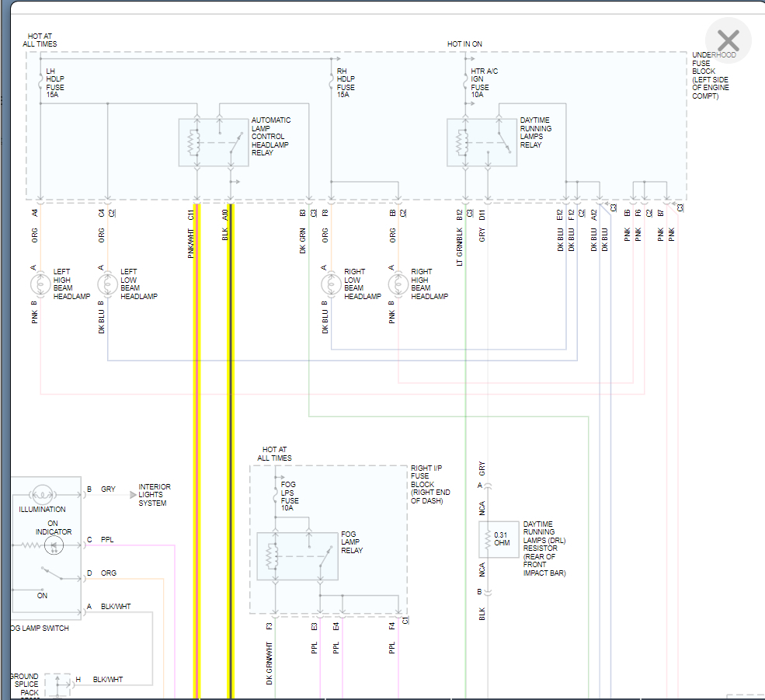Click the Underhood Fuse Block label

coord(713,75)
